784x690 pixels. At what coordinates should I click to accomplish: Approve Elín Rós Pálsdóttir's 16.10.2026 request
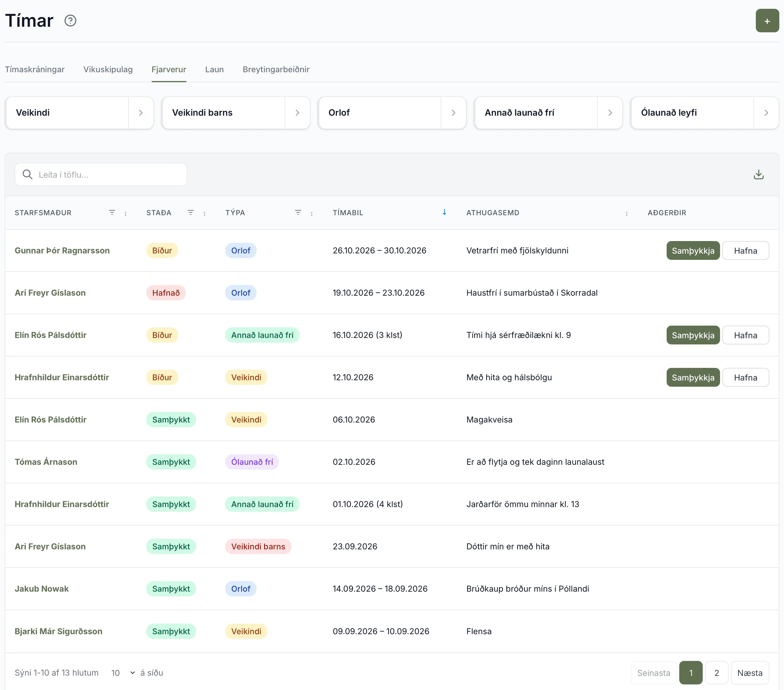click(x=693, y=335)
